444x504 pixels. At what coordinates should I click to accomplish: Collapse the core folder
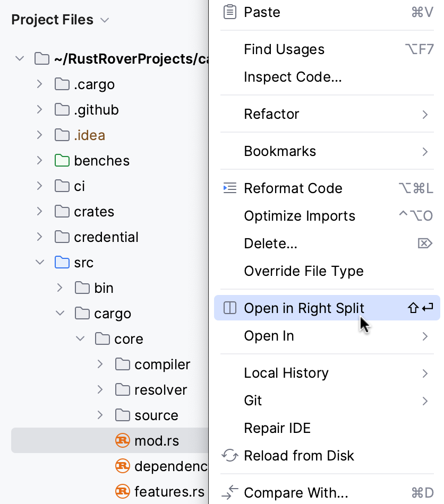click(x=80, y=339)
